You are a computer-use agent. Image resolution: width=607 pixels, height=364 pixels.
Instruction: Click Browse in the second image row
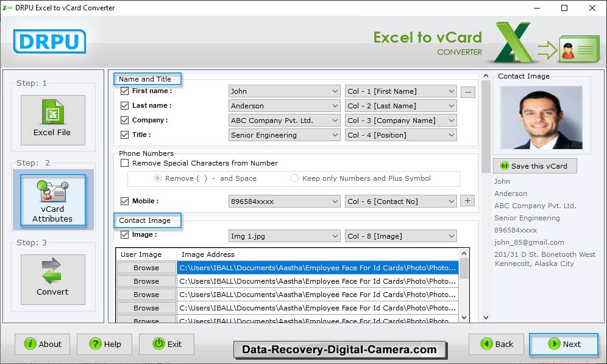pos(146,281)
